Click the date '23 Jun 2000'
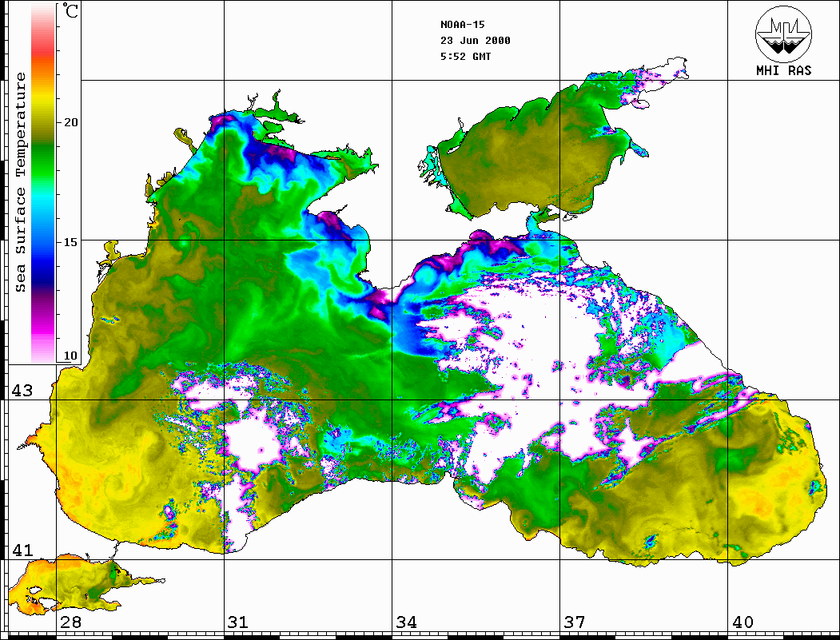Screen dimensions: 840x640 click(x=476, y=41)
